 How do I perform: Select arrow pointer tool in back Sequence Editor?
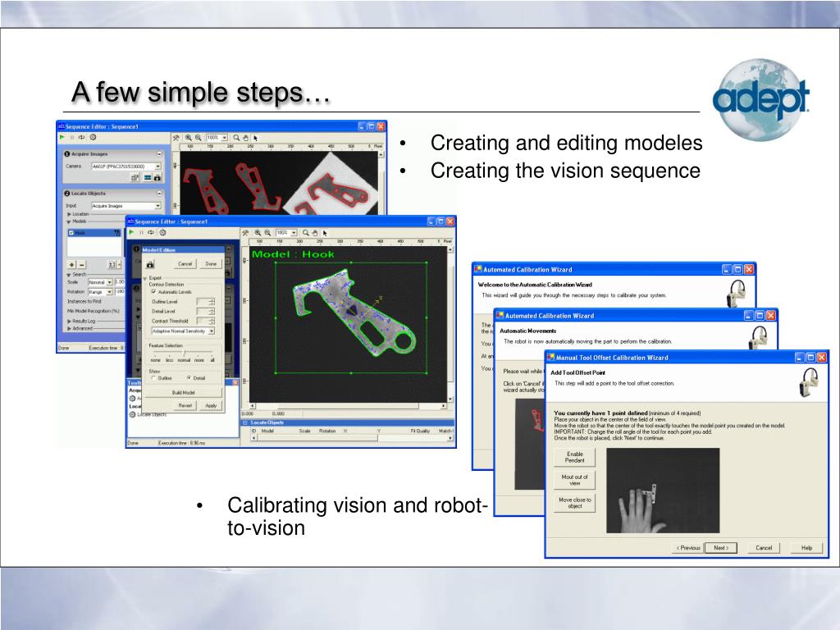click(x=256, y=138)
